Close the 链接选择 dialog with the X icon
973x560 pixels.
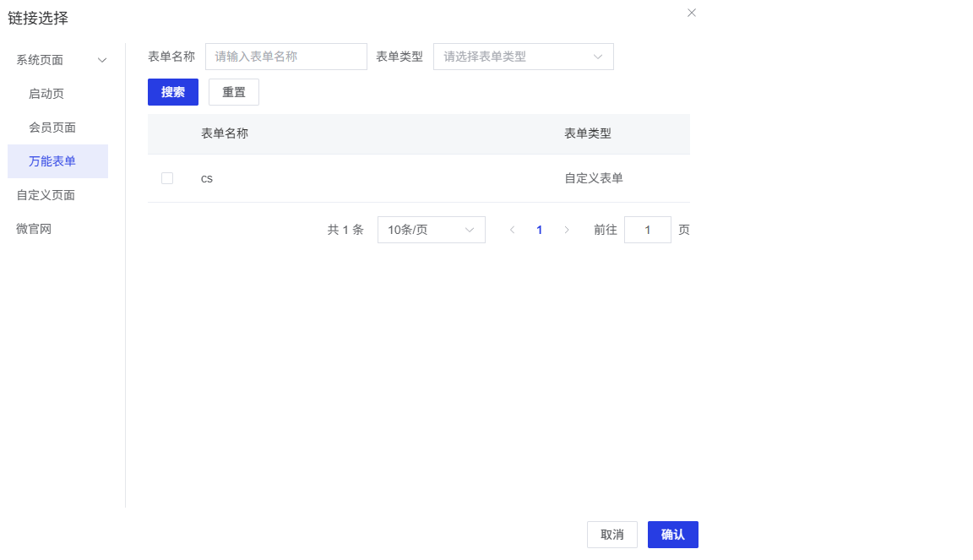[x=692, y=13]
